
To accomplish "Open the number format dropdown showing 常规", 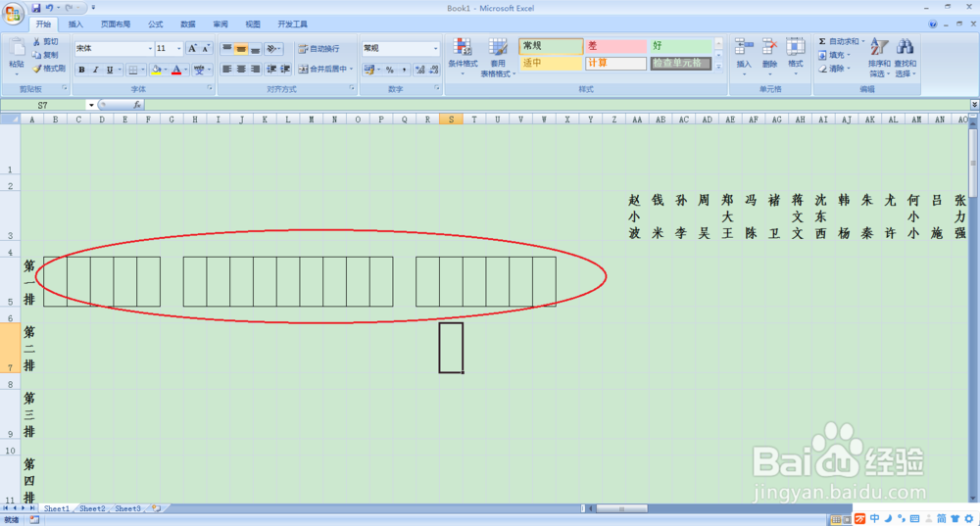I will (x=436, y=48).
